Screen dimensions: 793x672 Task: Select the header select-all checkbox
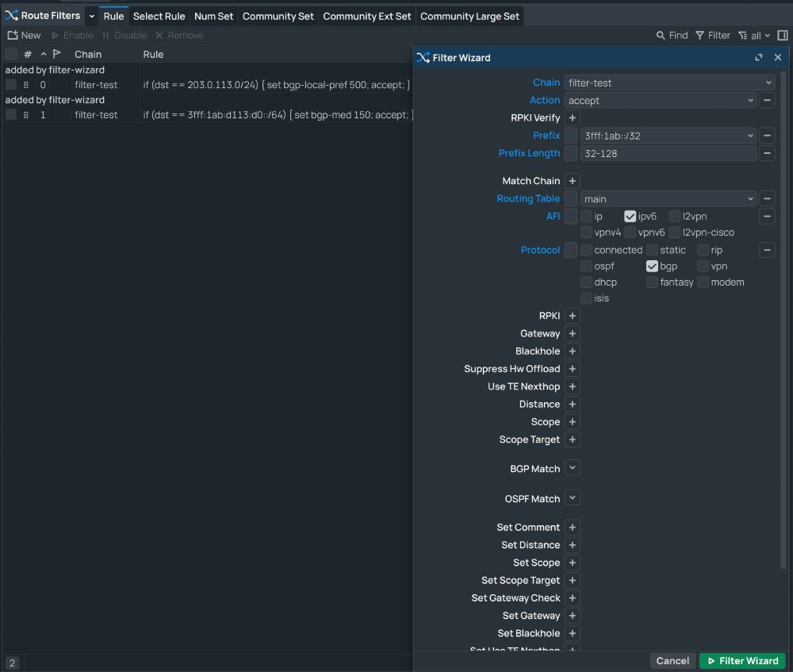(x=10, y=54)
